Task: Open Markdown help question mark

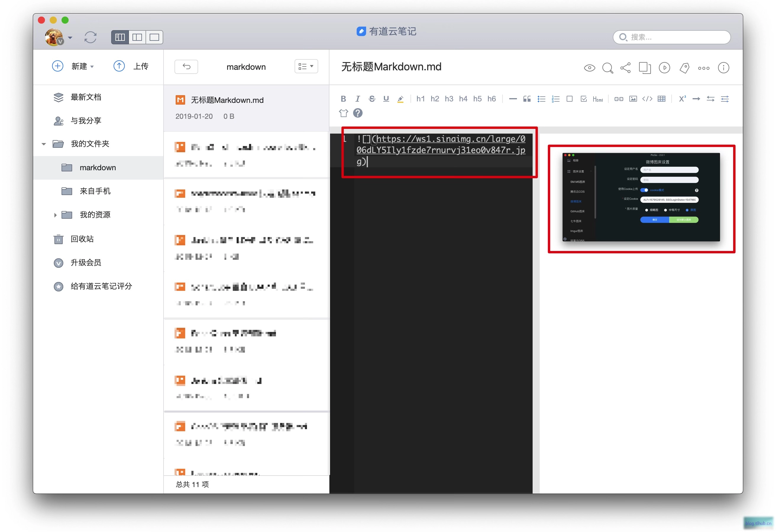Action: tap(358, 113)
